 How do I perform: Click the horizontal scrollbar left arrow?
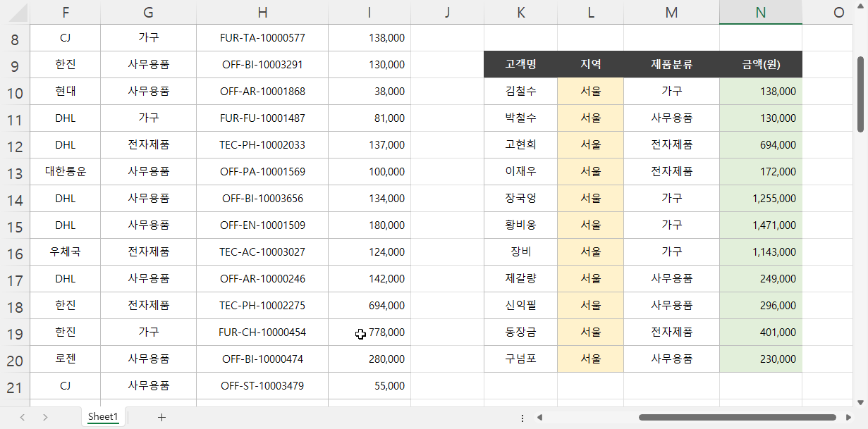[x=539, y=417]
